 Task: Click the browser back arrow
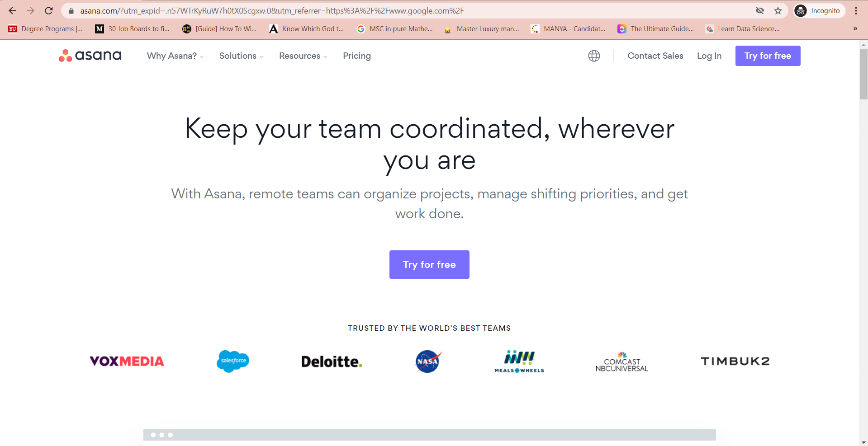pyautogui.click(x=13, y=11)
